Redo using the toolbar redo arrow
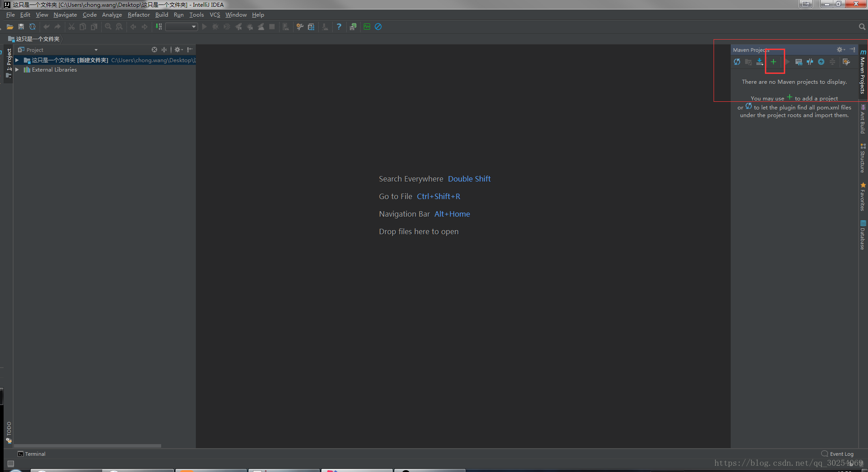 pos(57,27)
